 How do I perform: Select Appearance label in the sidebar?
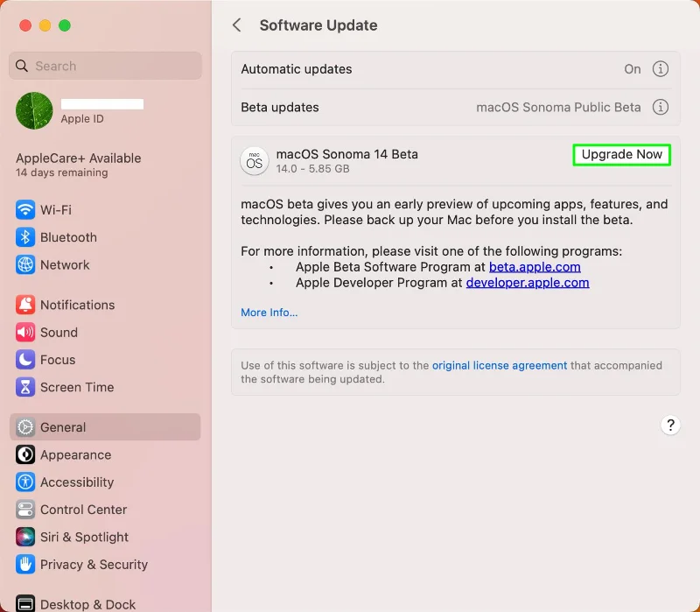tap(75, 454)
